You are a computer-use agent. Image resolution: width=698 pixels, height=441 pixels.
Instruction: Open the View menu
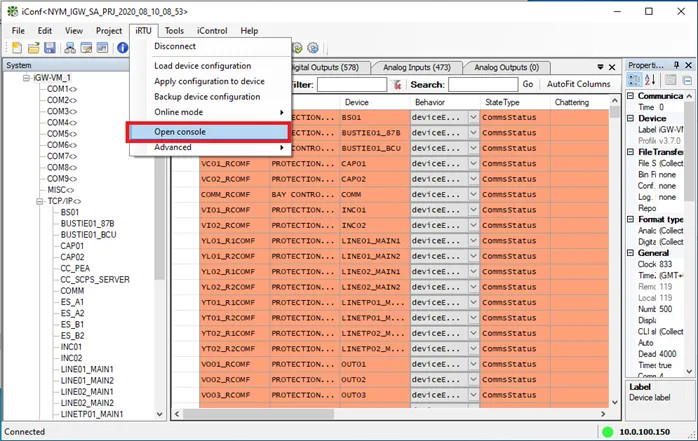pos(74,31)
